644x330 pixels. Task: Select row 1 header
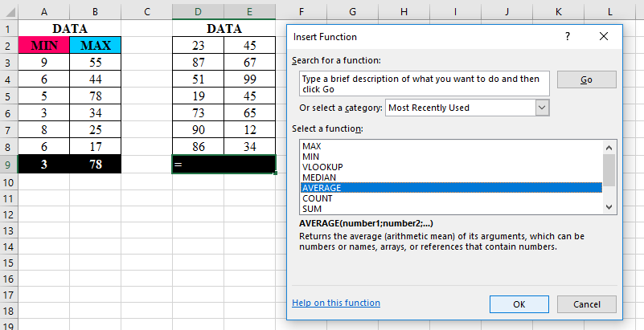[9, 29]
